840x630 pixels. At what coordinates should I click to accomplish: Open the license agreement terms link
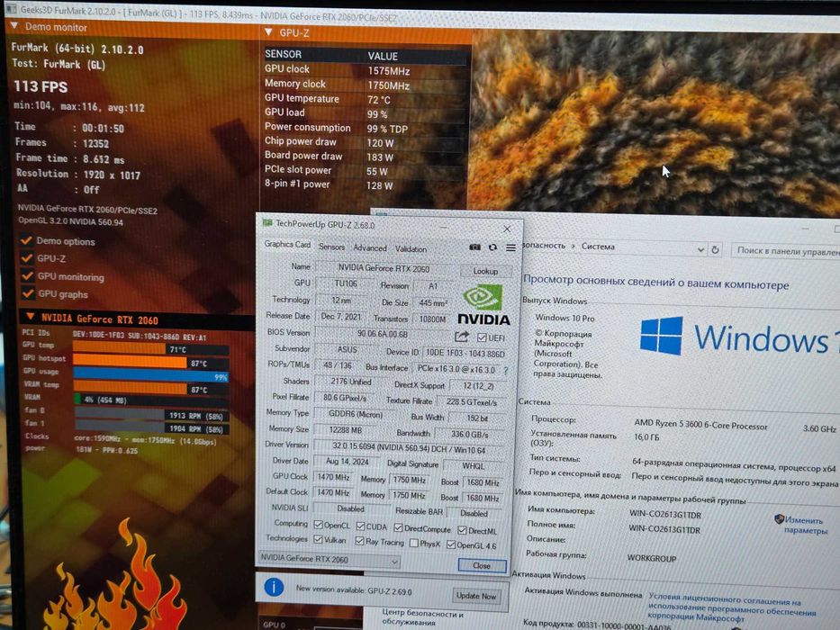[x=732, y=607]
